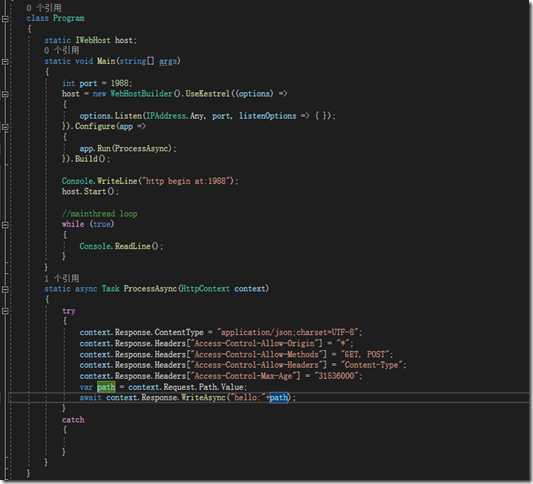Click 'host.Start()' statement
Screen dimensions: 533x484
(x=90, y=192)
